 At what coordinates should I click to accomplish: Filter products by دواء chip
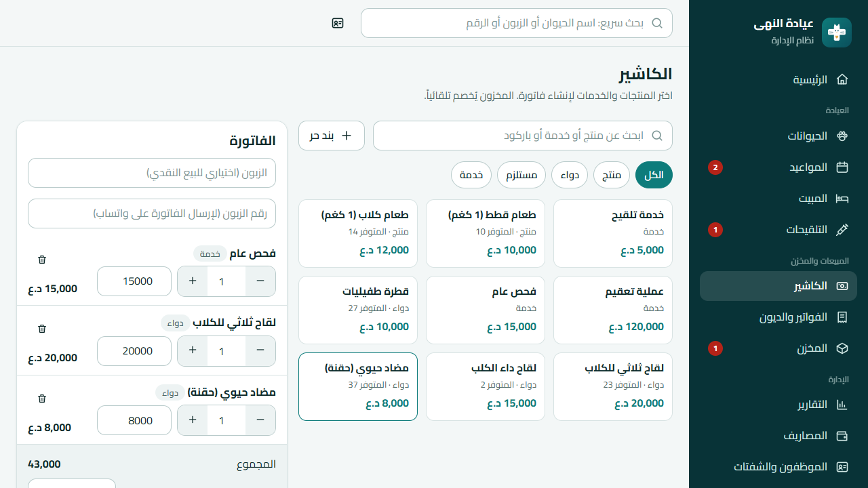[x=570, y=175]
